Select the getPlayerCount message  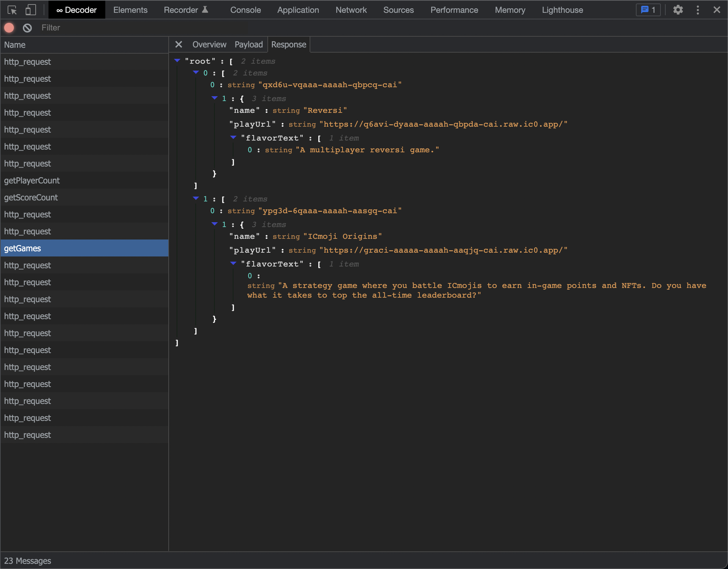click(x=32, y=180)
